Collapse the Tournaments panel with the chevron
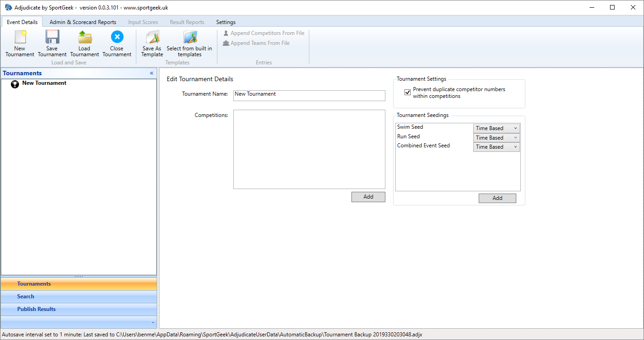Viewport: 644px width, 340px height. (x=152, y=73)
